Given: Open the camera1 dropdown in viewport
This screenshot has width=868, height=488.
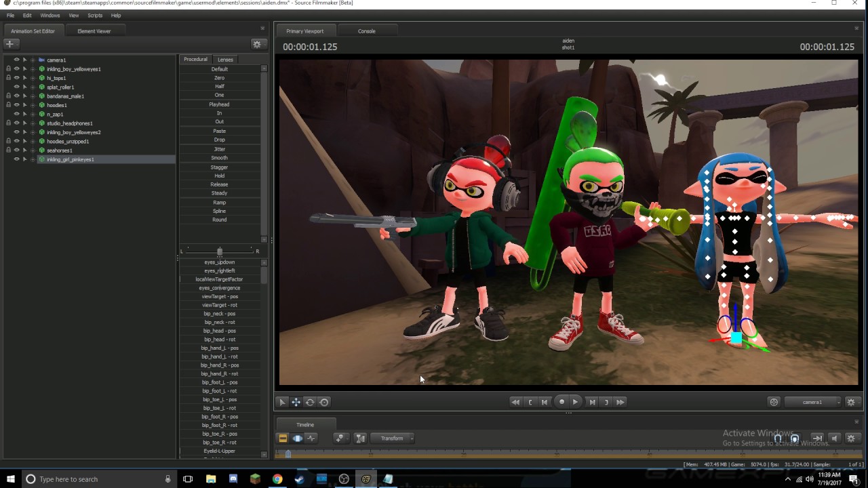Looking at the screenshot, I should pyautogui.click(x=812, y=402).
